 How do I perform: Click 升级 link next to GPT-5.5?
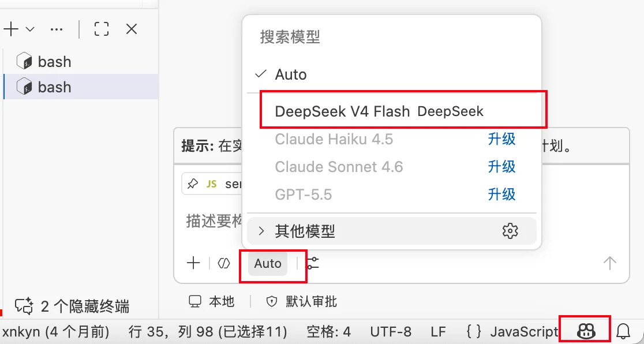pyautogui.click(x=501, y=193)
